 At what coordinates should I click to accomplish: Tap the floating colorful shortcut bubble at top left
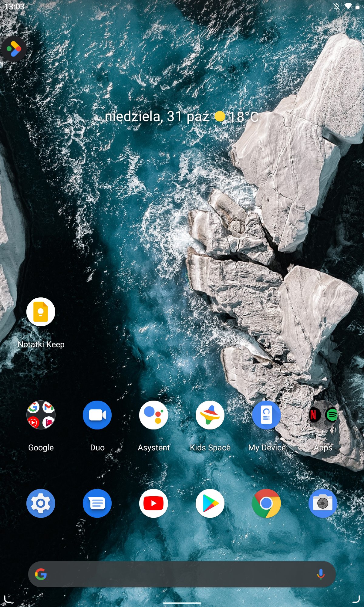[14, 49]
